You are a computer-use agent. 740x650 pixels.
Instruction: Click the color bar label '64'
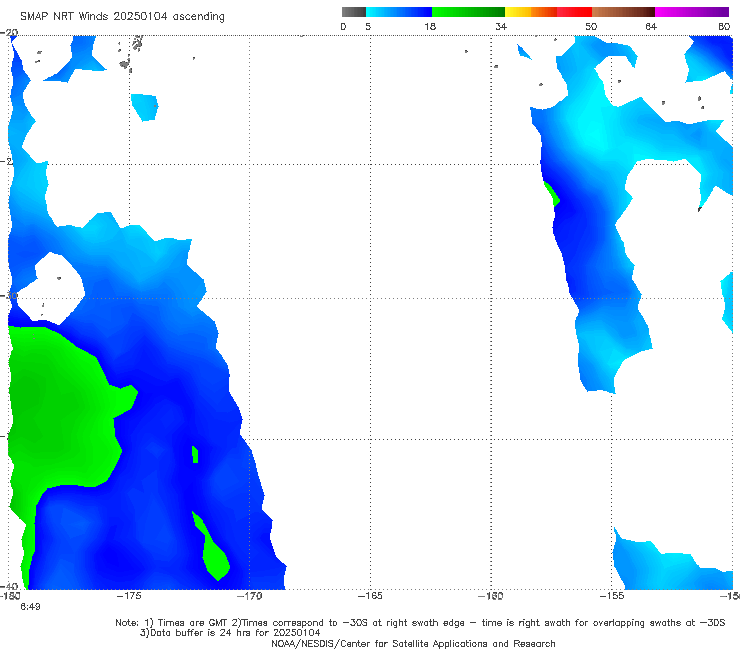(651, 26)
